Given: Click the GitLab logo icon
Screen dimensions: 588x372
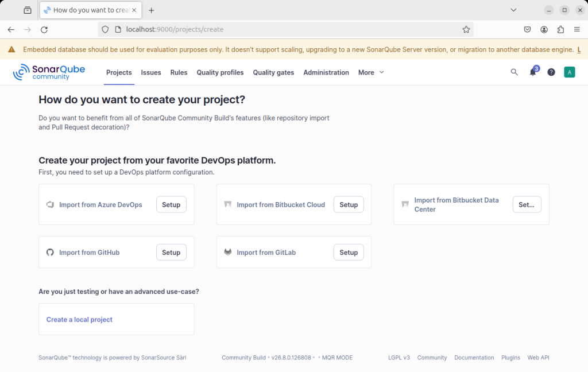Looking at the screenshot, I should tap(227, 252).
